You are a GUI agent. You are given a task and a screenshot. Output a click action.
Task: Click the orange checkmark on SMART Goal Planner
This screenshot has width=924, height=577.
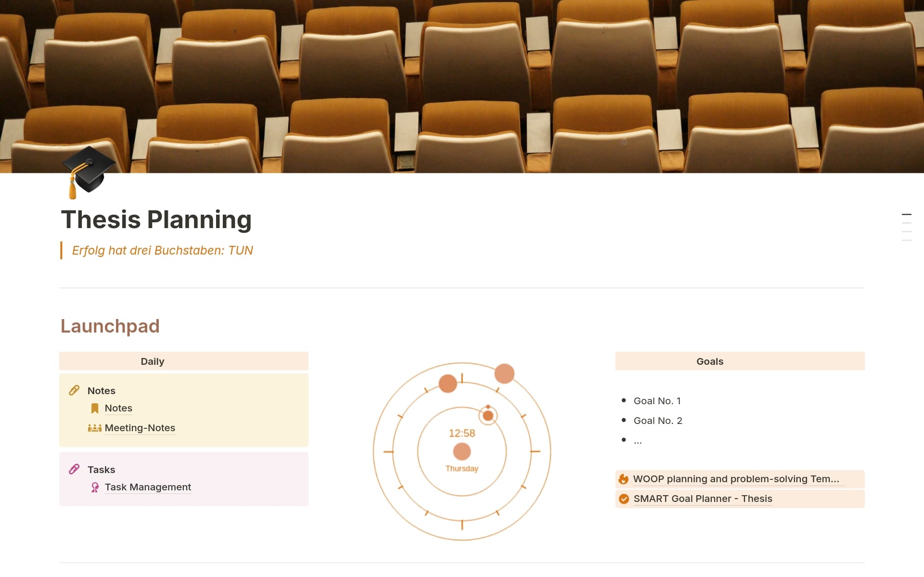click(x=623, y=499)
